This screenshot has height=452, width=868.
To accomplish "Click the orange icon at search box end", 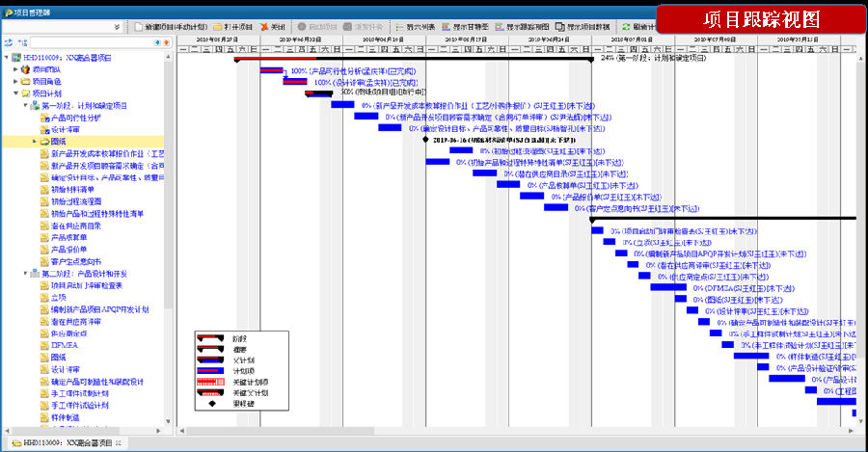I will pos(166,42).
